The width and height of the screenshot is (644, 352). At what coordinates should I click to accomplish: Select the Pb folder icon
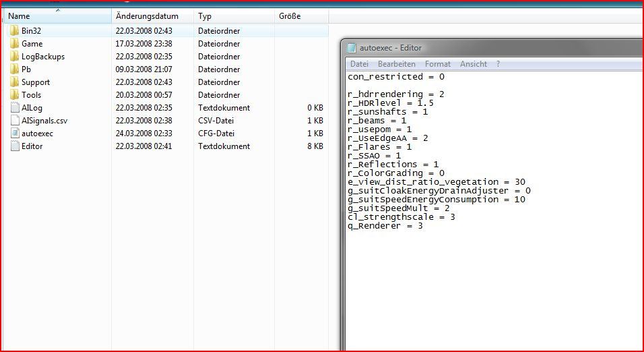pyautogui.click(x=14, y=69)
